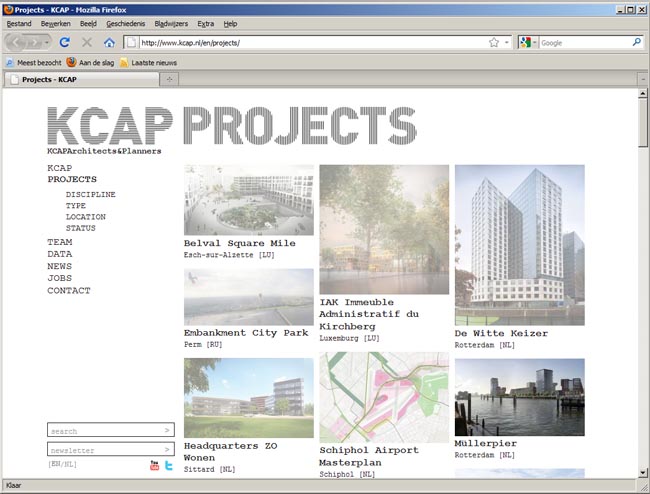650x494 pixels.
Task: Open the back/forward history dropdown arrow
Action: (x=47, y=42)
